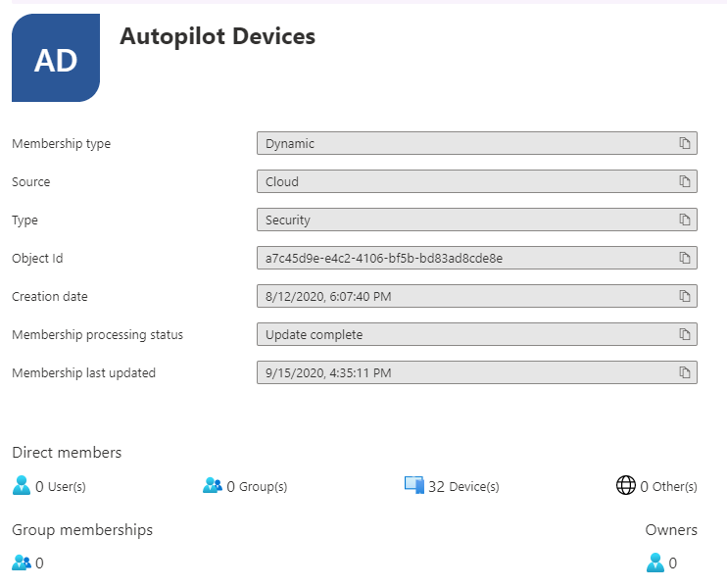Click the Membership processing status label
This screenshot has width=727, height=588.
tap(97, 335)
